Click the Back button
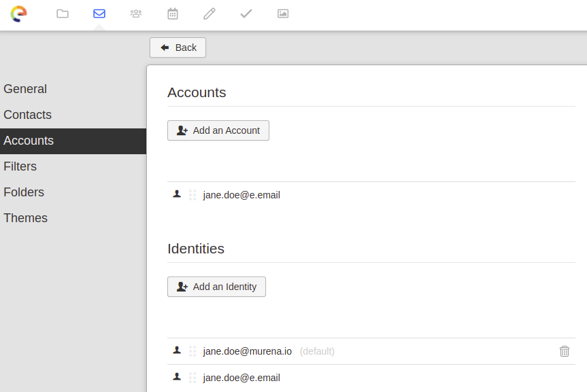Viewport: 587px width, 392px height. [178, 47]
